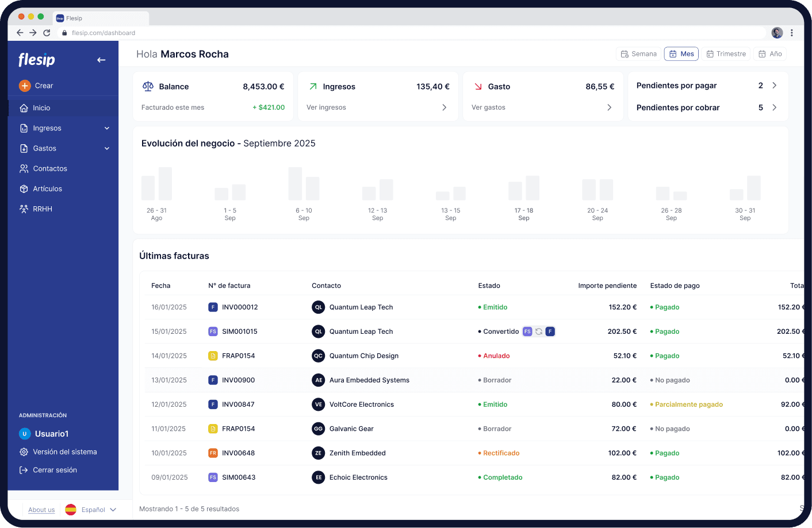This screenshot has height=528, width=812.
Task: Click the orange Crear plus icon
Action: tap(25, 86)
